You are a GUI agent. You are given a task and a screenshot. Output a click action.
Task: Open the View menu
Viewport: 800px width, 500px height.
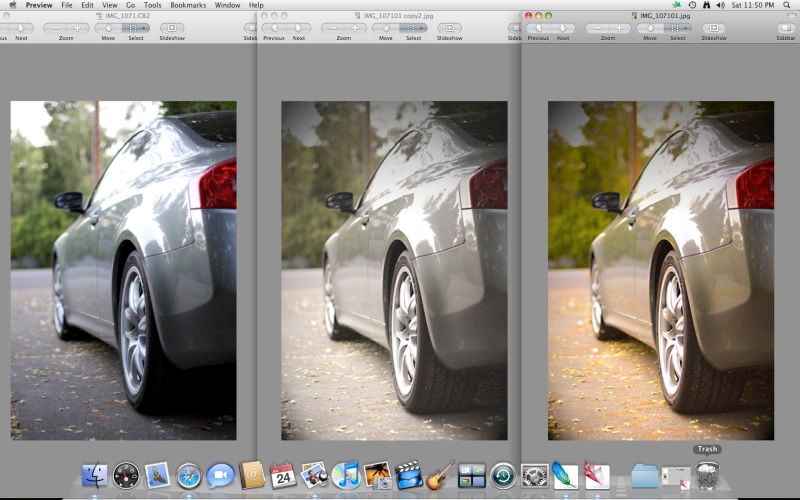[110, 5]
